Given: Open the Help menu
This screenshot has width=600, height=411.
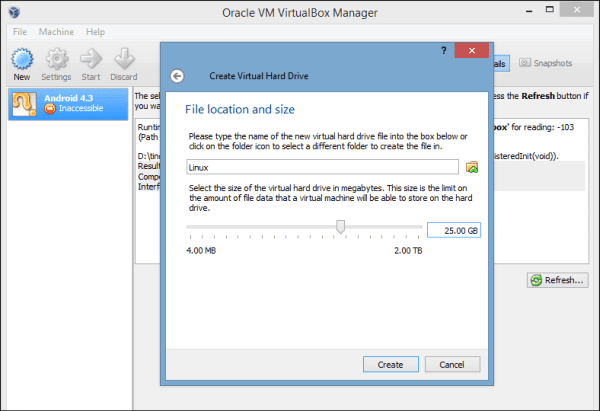Looking at the screenshot, I should pos(95,32).
